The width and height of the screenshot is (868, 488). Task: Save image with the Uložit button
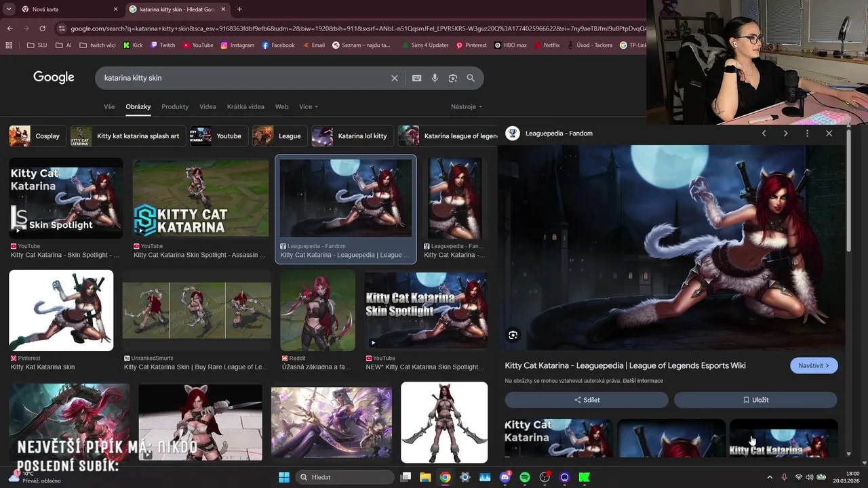coord(755,400)
